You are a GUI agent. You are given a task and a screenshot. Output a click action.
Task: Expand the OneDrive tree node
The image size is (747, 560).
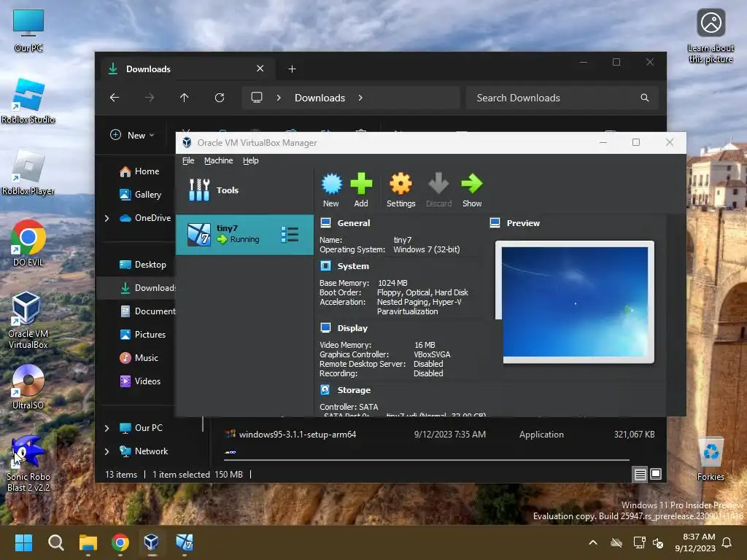(x=107, y=218)
